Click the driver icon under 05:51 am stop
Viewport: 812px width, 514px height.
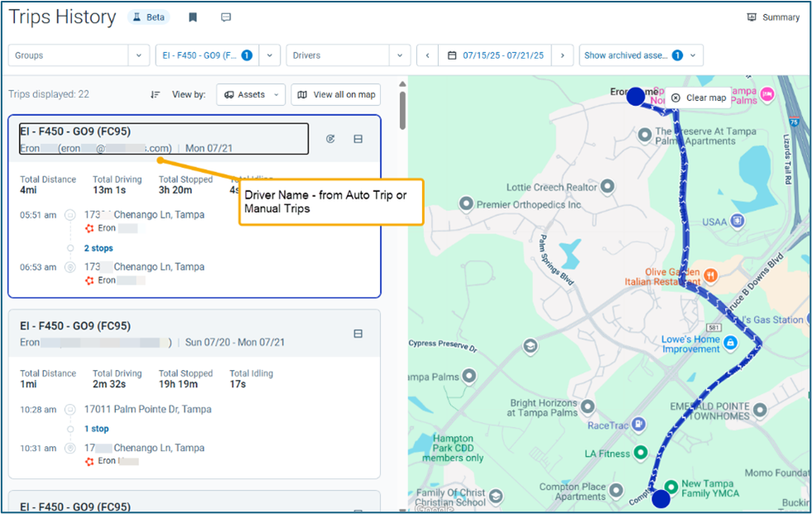click(x=89, y=228)
